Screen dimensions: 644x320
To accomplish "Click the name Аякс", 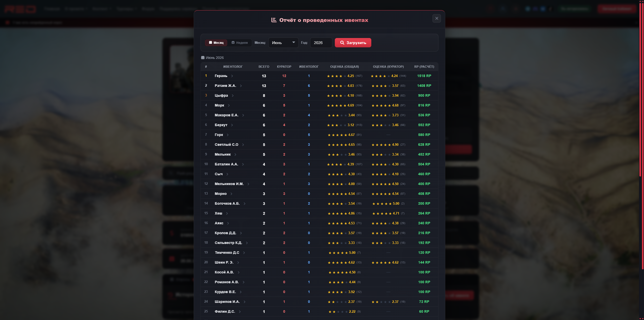I will tap(219, 223).
